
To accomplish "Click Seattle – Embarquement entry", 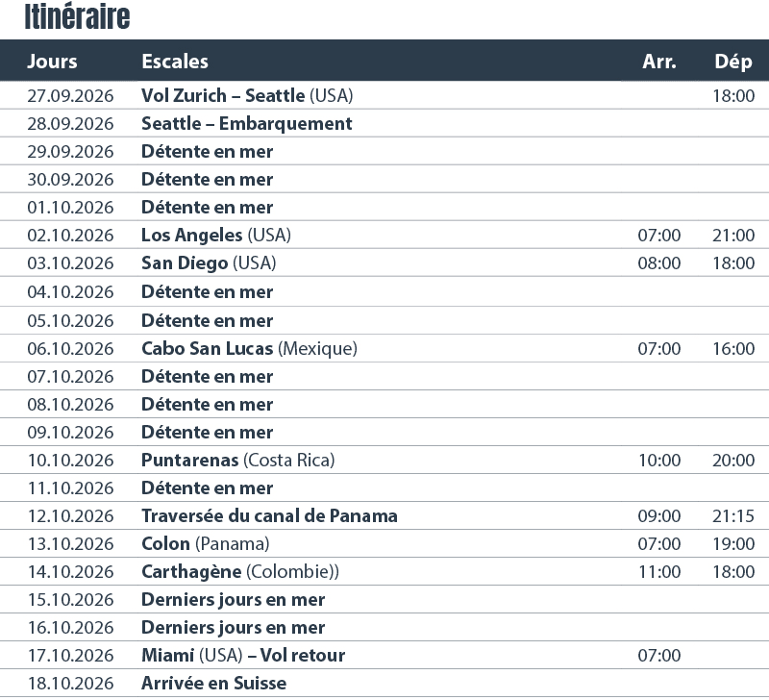I will pos(246,123).
